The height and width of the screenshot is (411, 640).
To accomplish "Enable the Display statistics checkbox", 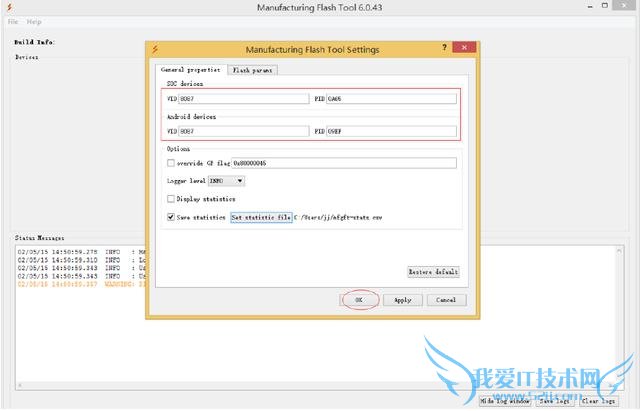I will click(171, 199).
